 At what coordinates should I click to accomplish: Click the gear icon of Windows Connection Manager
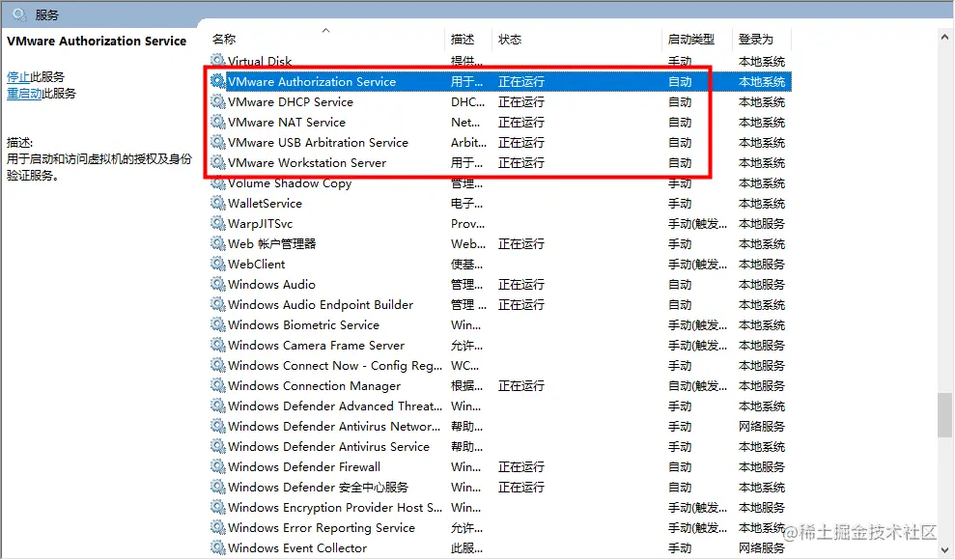tap(218, 385)
